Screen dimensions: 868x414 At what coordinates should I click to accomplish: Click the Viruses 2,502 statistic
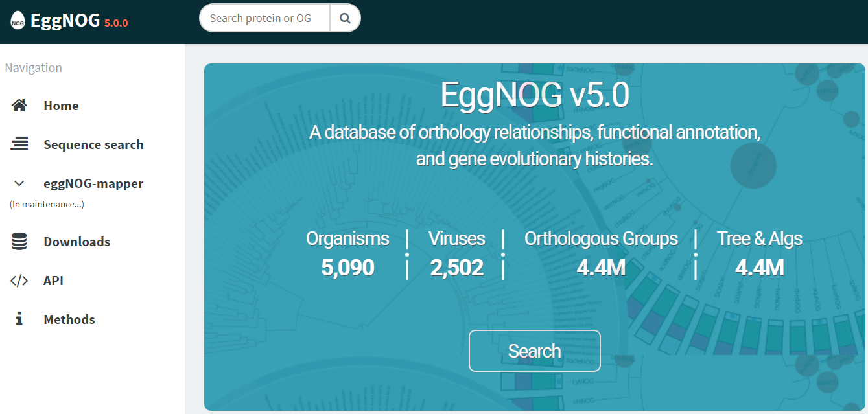tap(456, 253)
